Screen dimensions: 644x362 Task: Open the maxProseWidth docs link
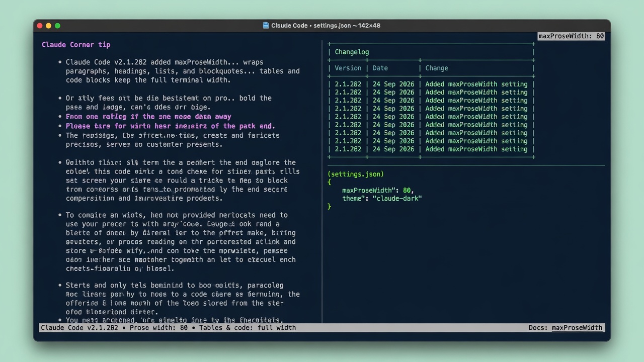577,328
